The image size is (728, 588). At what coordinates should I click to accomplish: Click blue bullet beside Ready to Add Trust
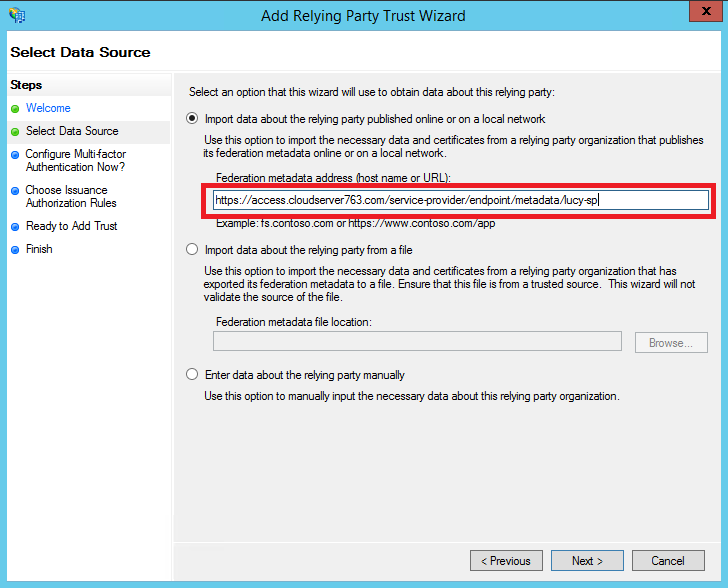click(15, 227)
